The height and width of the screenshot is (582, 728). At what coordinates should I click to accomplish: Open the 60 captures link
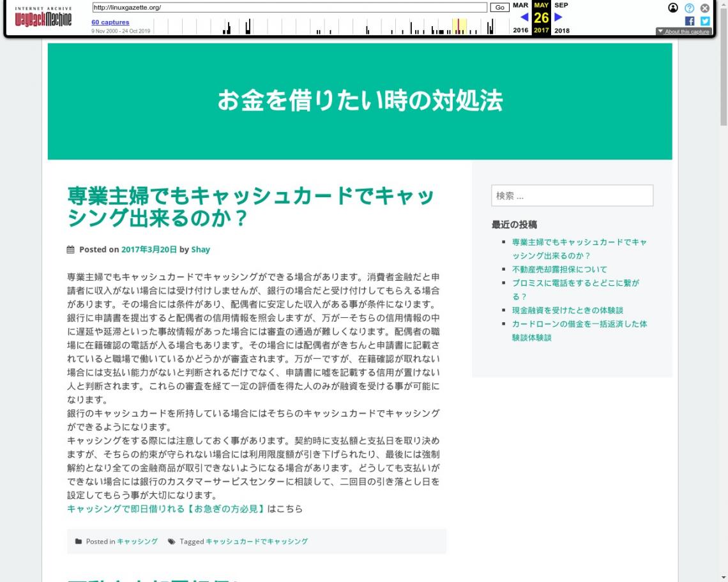[x=110, y=22]
